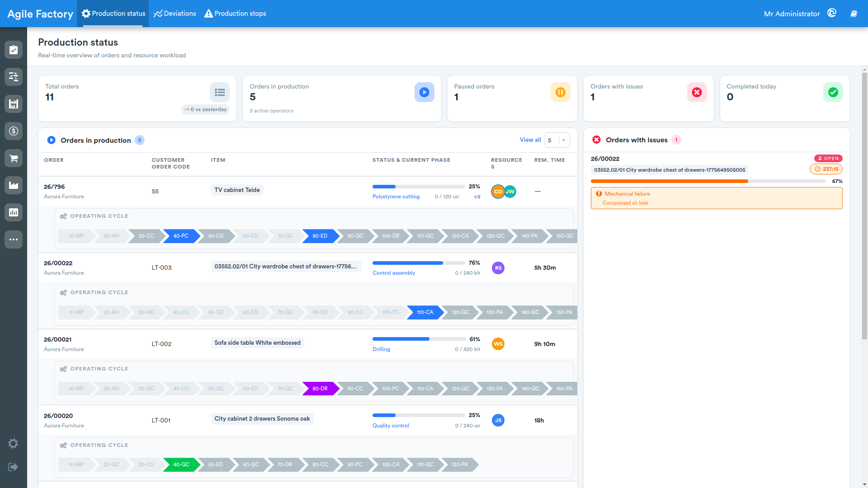Open the rows-per-page dropdown showing 5

(x=557, y=140)
